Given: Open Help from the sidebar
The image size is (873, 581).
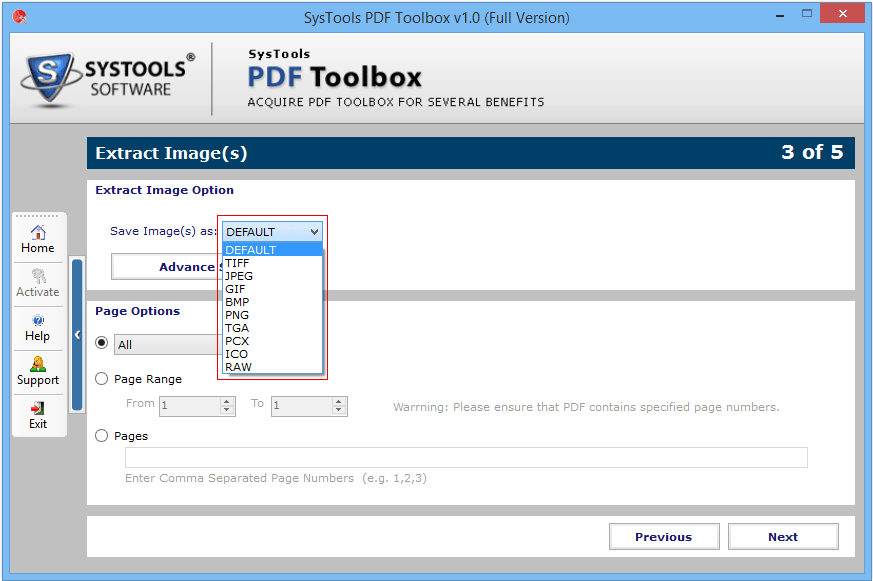Looking at the screenshot, I should [38, 328].
